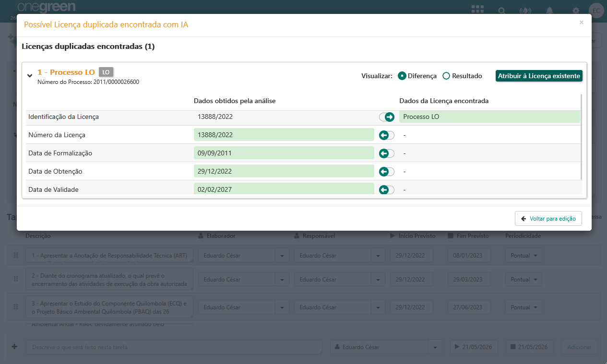Select the Resultado radio option
The image size is (607, 364).
446,76
